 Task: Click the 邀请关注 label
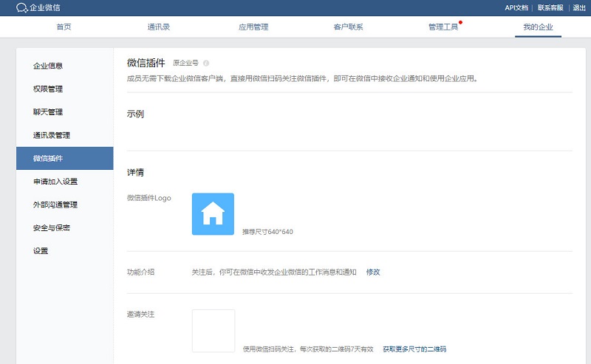(140, 315)
